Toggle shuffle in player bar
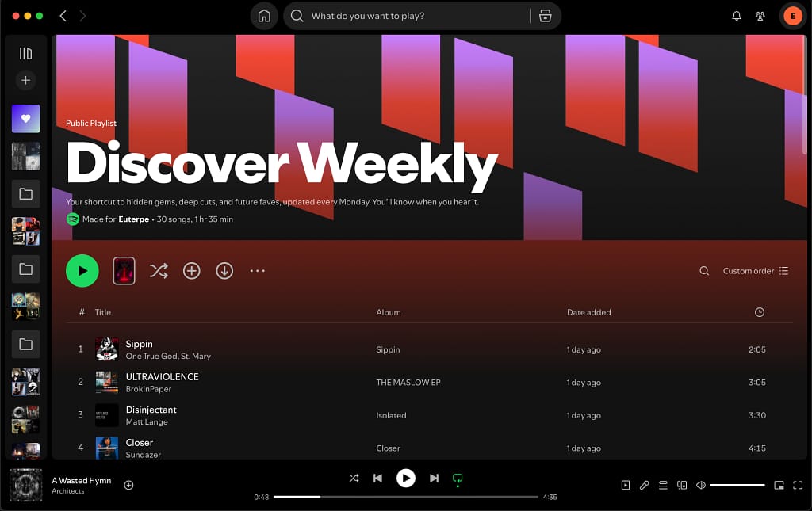 [x=354, y=478]
